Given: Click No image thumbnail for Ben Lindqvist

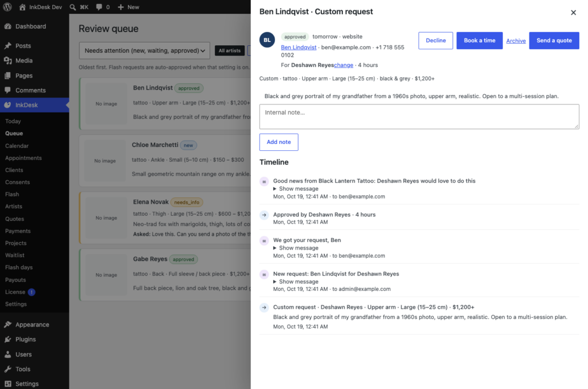Looking at the screenshot, I should [106, 104].
